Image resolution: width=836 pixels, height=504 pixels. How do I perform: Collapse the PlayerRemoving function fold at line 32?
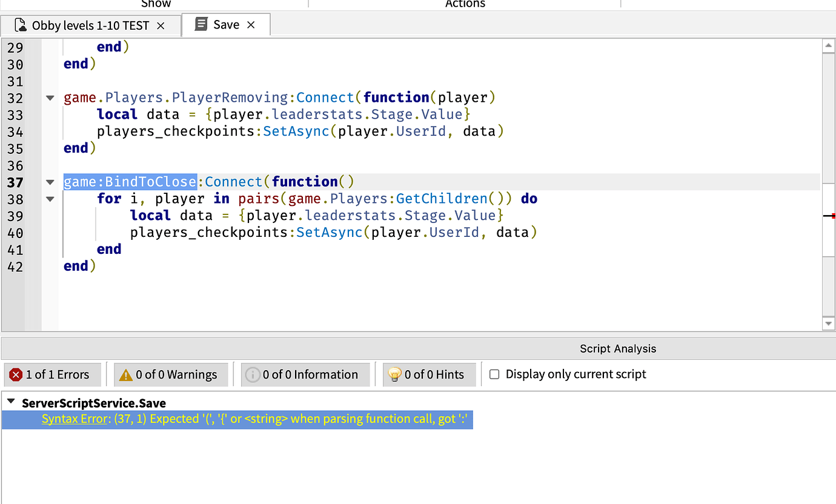50,98
